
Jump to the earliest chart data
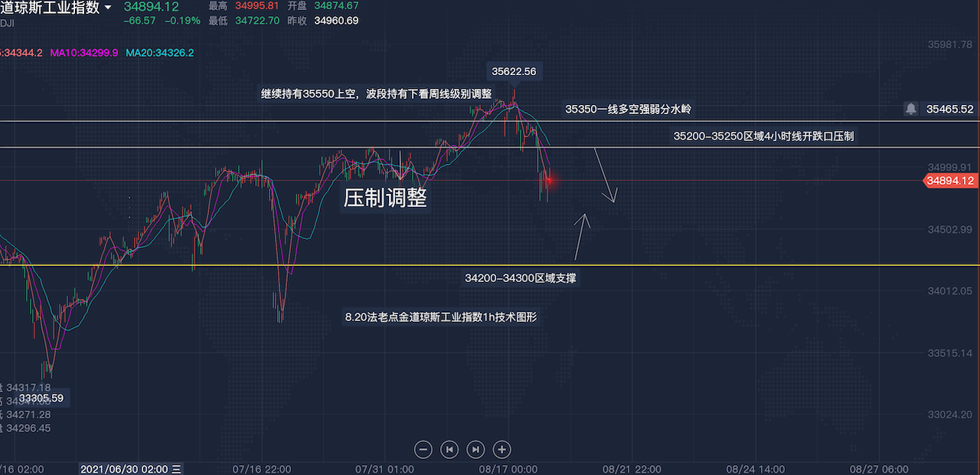[449, 450]
